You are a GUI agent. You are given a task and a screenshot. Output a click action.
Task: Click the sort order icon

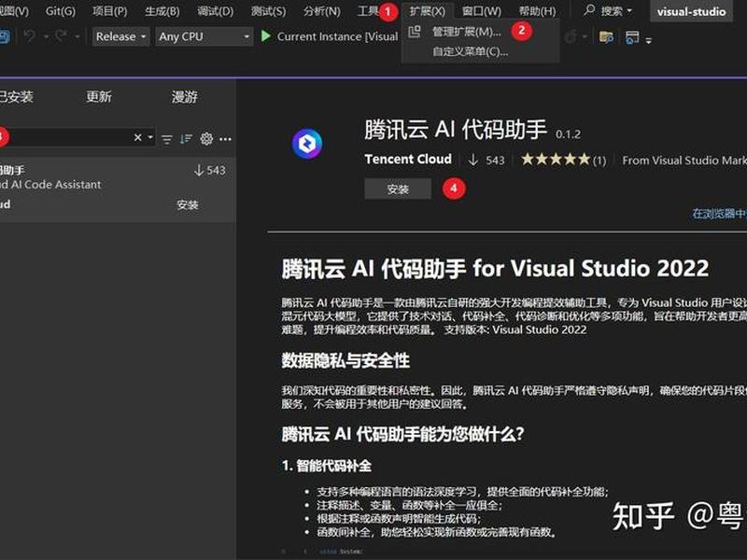pos(186,138)
